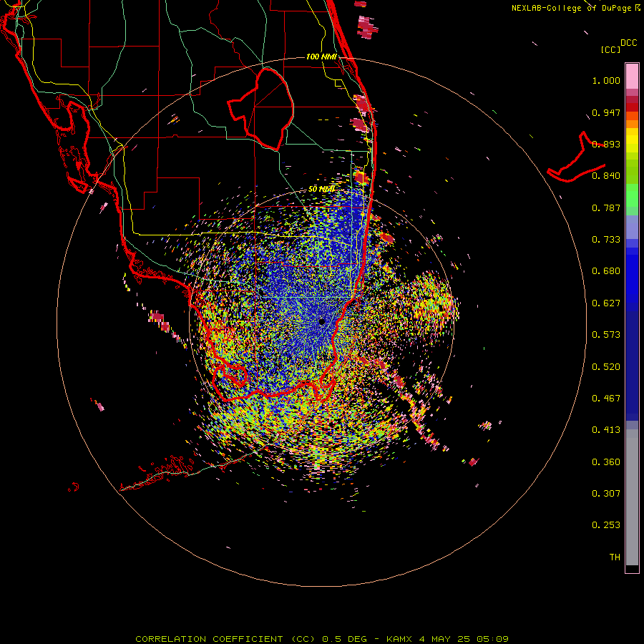Pick the 0.680 legend value
Viewport: 644px width, 644px height.
[606, 271]
